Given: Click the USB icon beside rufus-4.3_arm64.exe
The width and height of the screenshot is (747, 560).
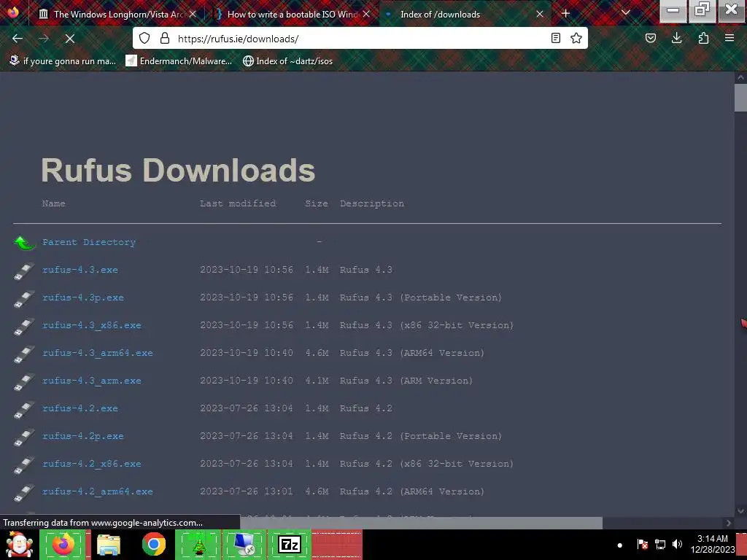Looking at the screenshot, I should (24, 354).
